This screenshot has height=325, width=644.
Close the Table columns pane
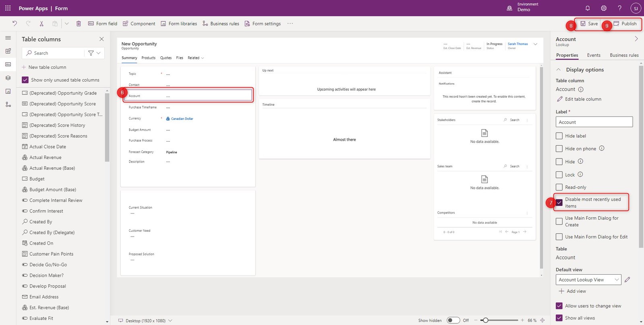pos(101,39)
